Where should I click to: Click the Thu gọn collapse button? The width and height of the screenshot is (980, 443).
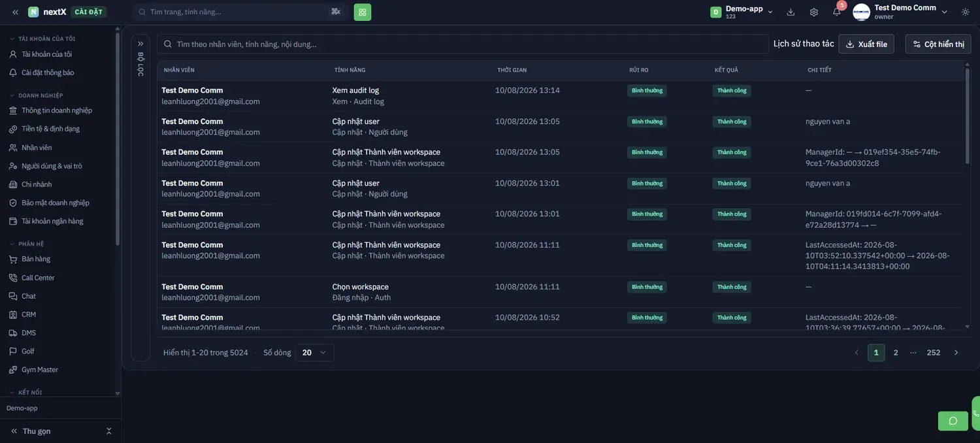point(36,431)
